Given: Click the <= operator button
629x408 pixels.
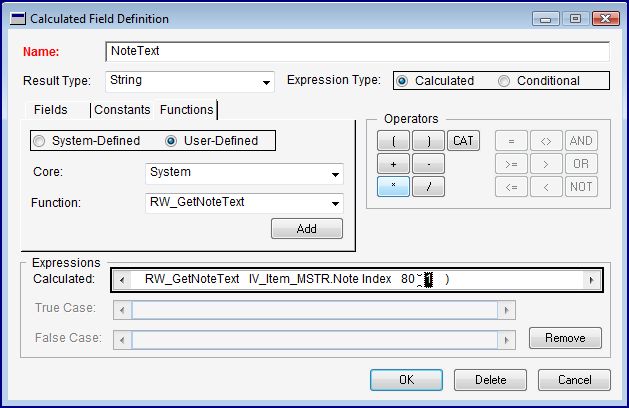Looking at the screenshot, I should 511,187.
